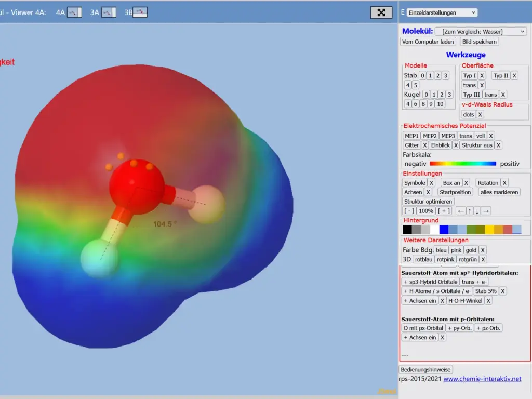Open the www.chemie-interaktiv.net link

[x=482, y=379]
